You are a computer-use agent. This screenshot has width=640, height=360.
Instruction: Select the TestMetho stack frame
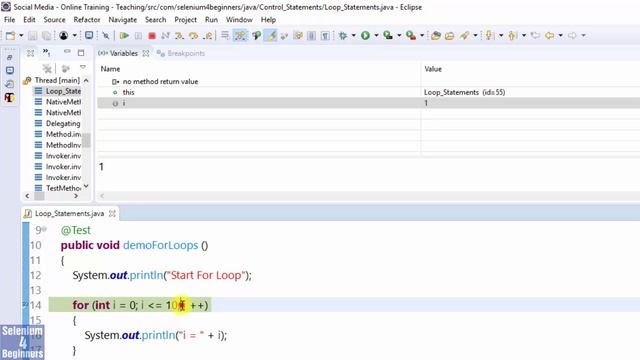pos(58,188)
